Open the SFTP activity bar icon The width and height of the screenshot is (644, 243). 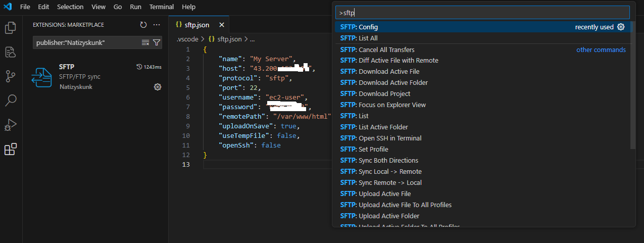tap(10, 52)
